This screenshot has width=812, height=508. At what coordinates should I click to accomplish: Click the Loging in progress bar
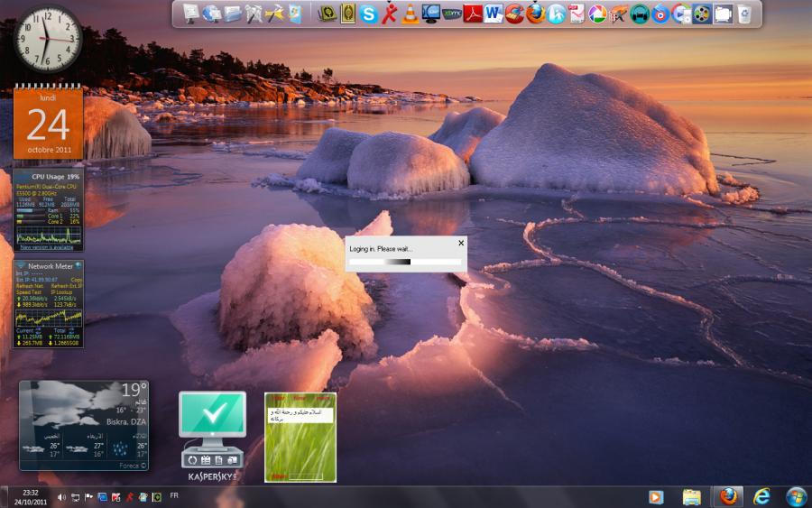point(405,262)
